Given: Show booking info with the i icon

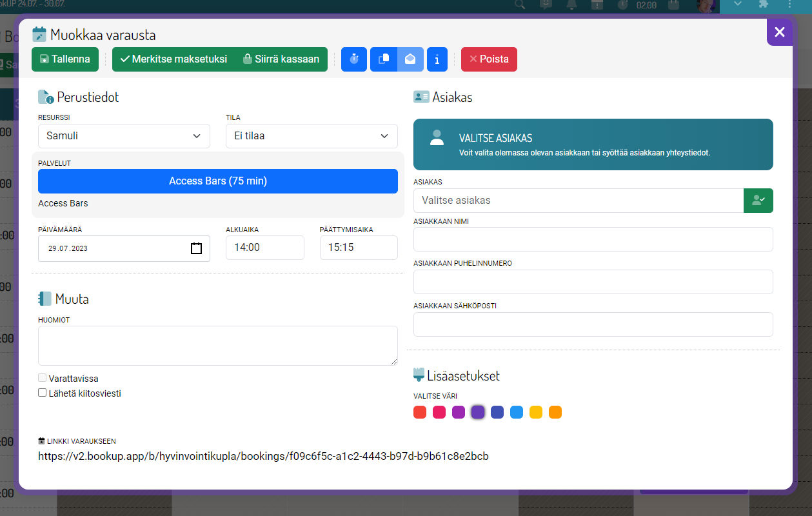Looking at the screenshot, I should click(437, 59).
